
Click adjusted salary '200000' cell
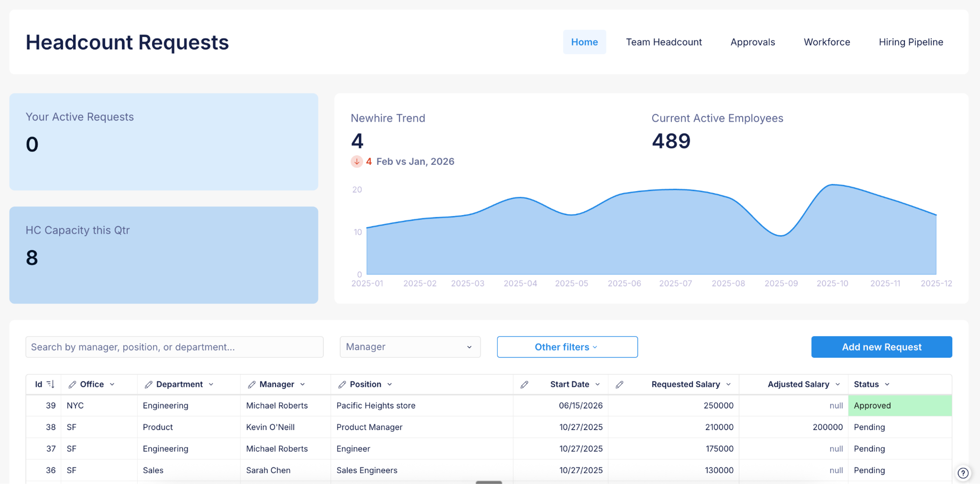tap(794, 427)
